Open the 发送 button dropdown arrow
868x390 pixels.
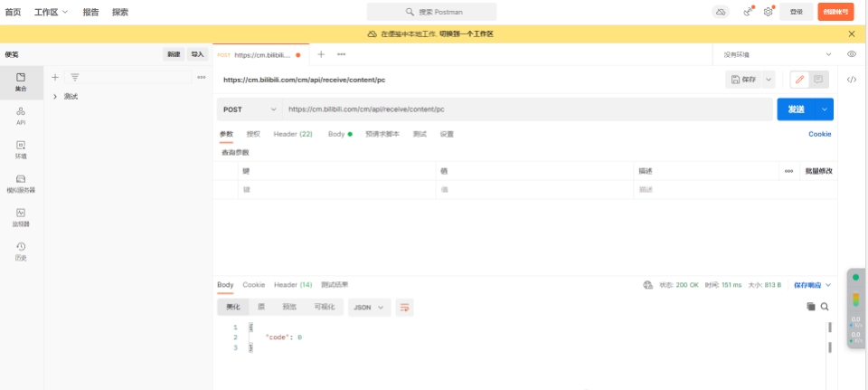(x=825, y=109)
